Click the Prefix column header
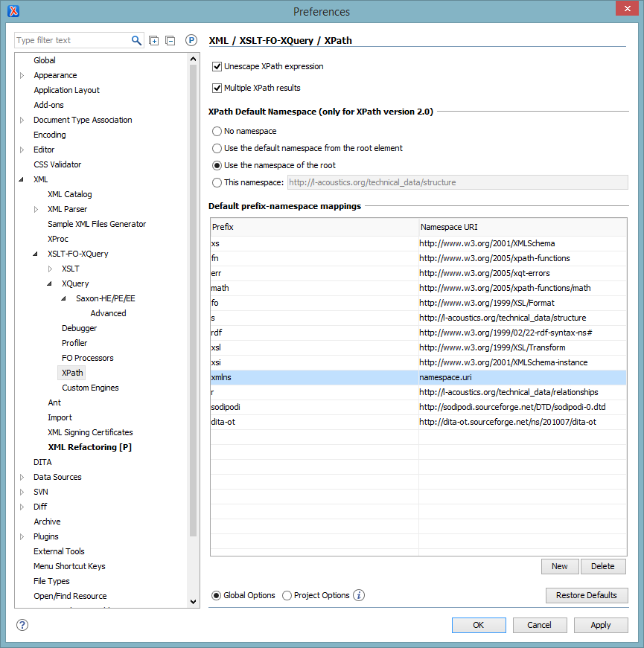 pos(314,227)
